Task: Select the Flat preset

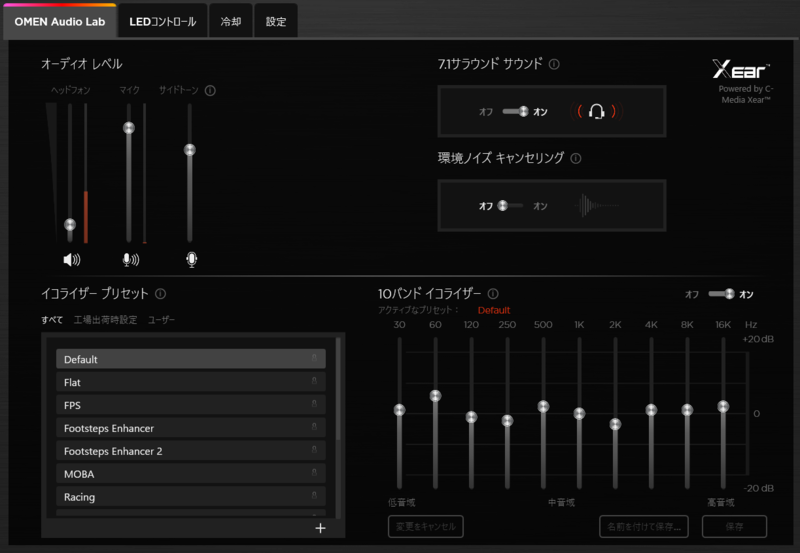Action: pos(191,382)
